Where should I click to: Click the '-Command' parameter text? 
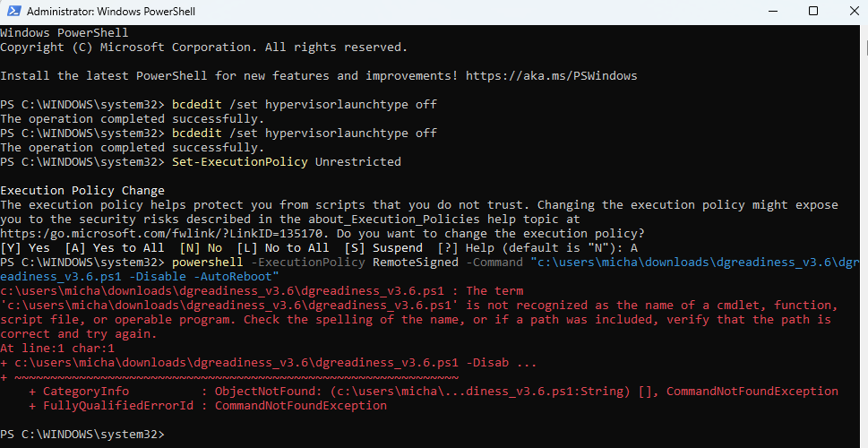pyautogui.click(x=494, y=263)
